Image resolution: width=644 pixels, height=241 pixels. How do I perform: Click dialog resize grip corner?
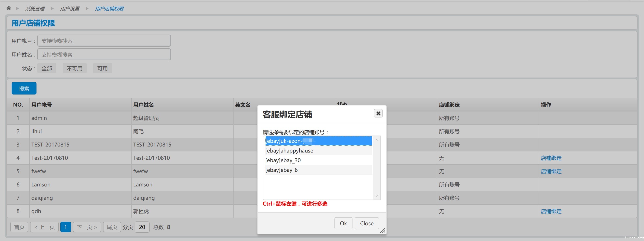(383, 230)
